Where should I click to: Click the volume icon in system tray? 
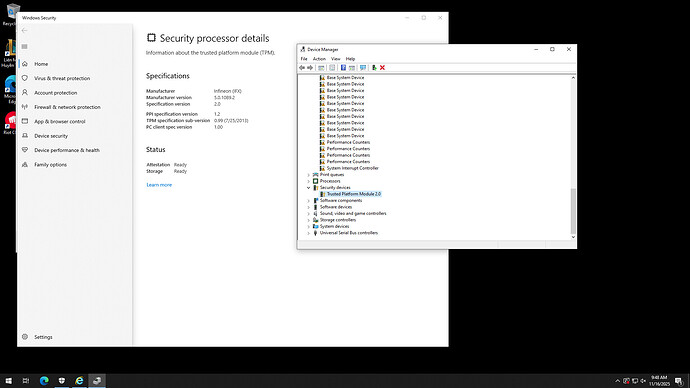click(643, 381)
